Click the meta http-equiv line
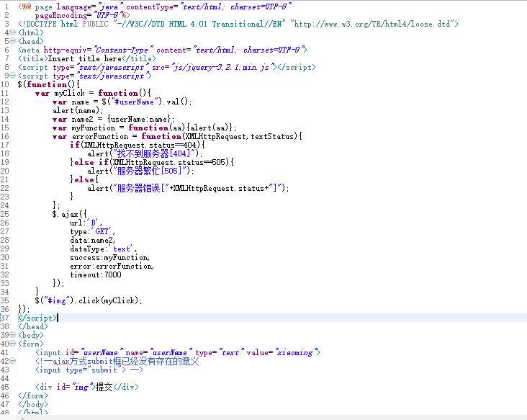The width and height of the screenshot is (527, 420). (162, 50)
